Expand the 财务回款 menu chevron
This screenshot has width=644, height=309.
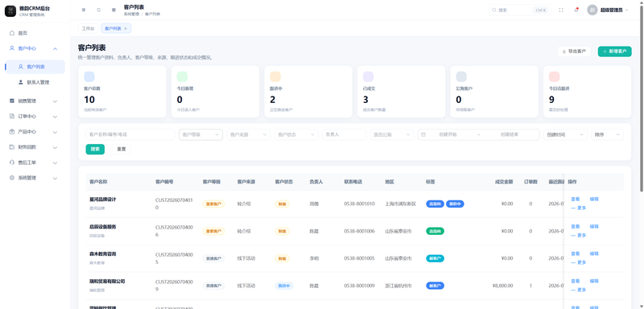coord(55,147)
